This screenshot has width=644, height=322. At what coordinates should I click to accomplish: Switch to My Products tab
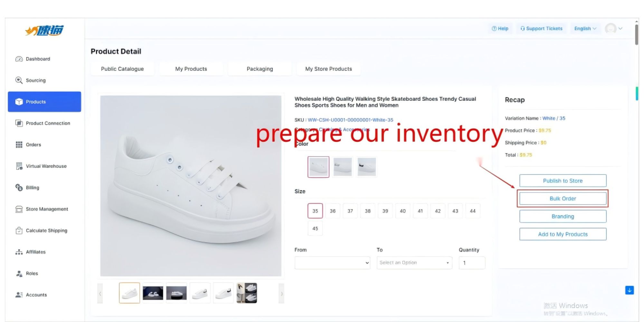coord(191,69)
